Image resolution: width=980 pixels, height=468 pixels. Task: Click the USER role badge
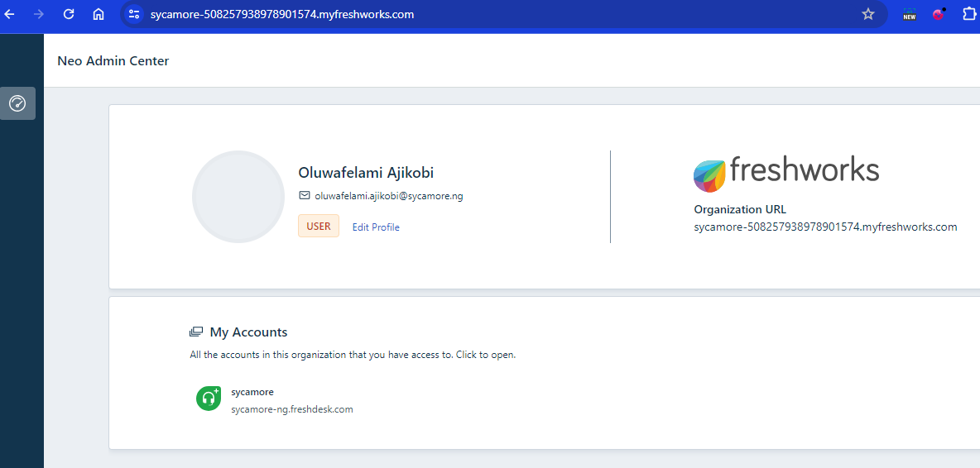[319, 226]
